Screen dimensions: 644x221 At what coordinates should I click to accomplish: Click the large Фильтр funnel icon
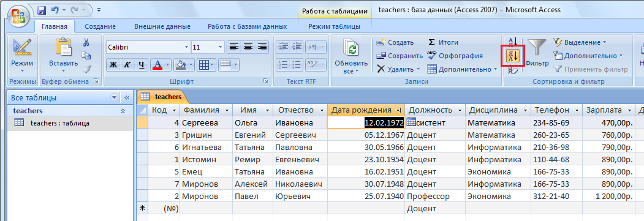537,47
